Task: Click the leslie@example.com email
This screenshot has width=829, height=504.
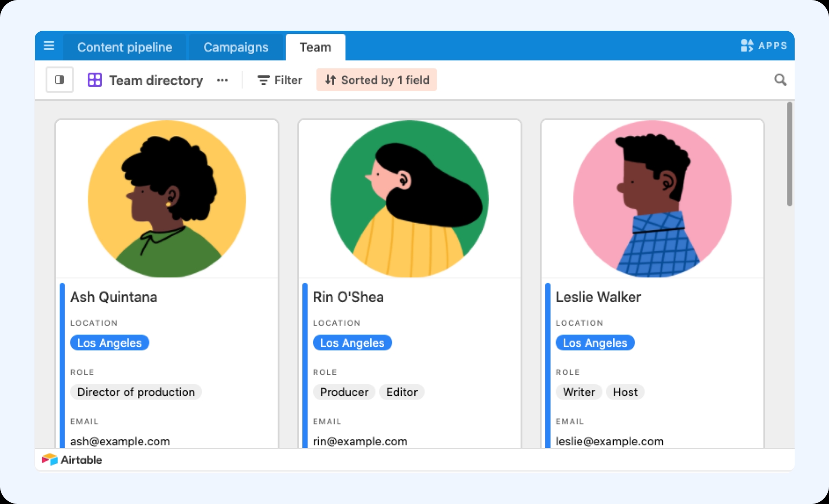Action: click(610, 441)
